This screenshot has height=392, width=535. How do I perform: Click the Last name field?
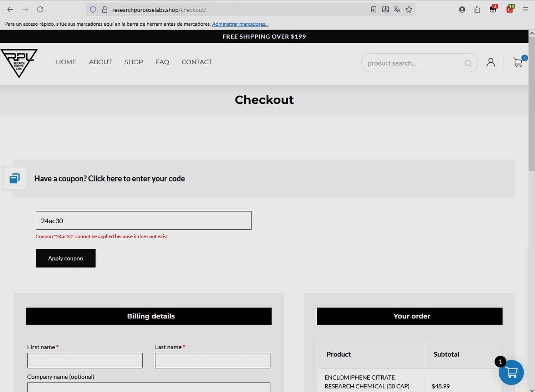click(x=213, y=361)
